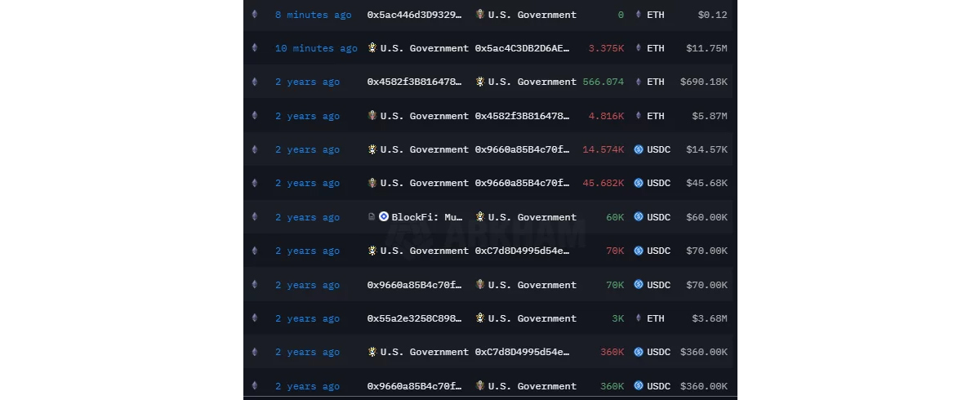
Task: Click the USDC token icon in the $45.68K row
Action: (639, 183)
